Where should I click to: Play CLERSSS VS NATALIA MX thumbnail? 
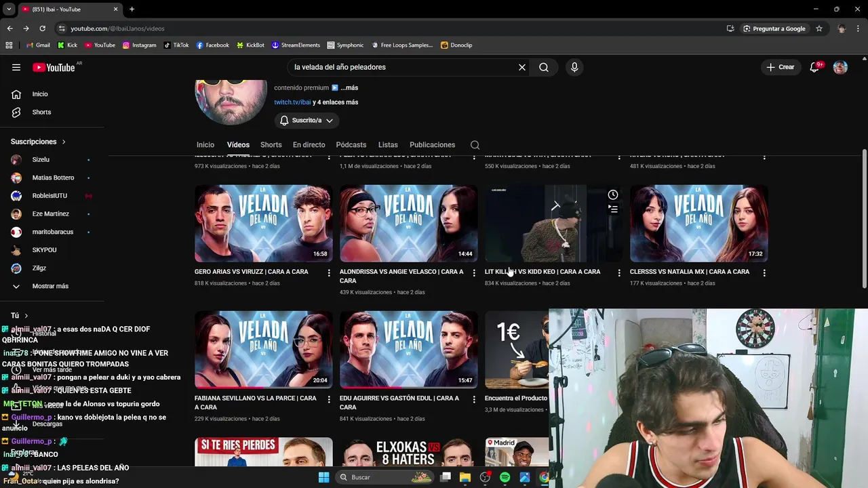pyautogui.click(x=698, y=223)
